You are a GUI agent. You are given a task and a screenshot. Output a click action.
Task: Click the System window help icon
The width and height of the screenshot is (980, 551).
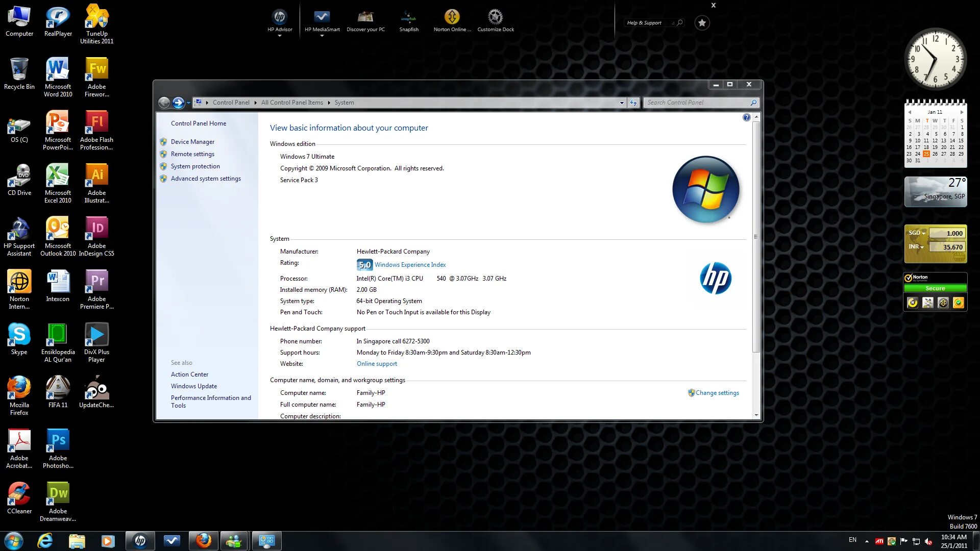[746, 118]
